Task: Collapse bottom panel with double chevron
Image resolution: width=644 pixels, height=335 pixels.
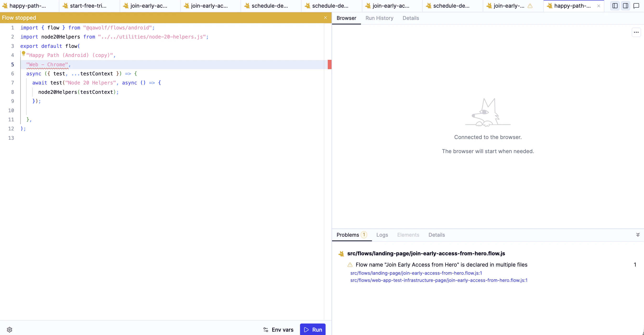Action: (x=638, y=235)
